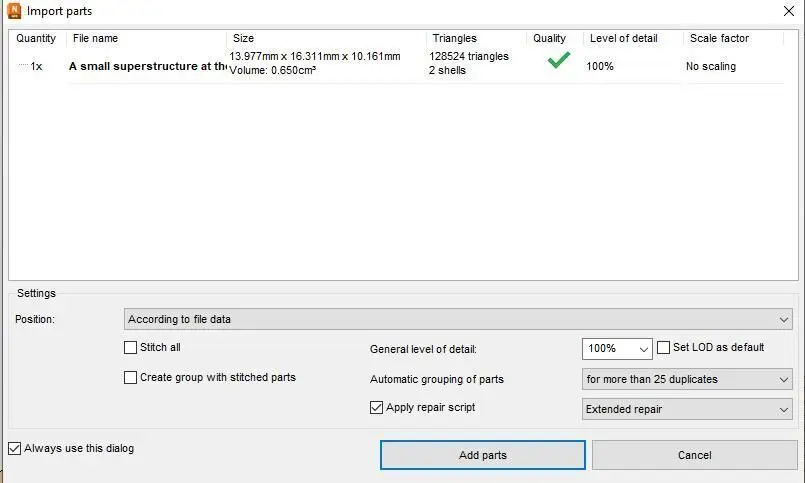Click the 100% level of detail cell
This screenshot has width=805, height=483.
[x=600, y=66]
